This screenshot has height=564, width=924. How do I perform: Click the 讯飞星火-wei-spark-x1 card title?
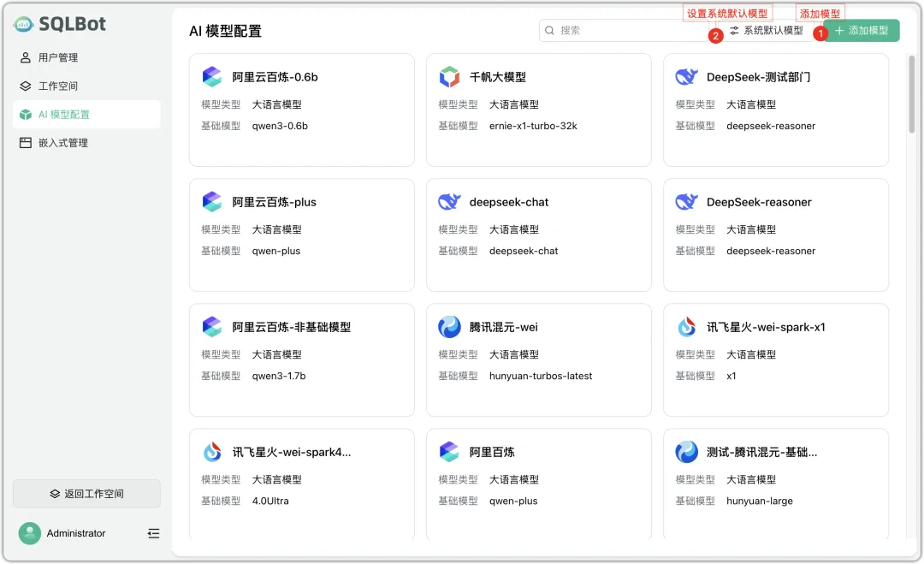pyautogui.click(x=766, y=327)
